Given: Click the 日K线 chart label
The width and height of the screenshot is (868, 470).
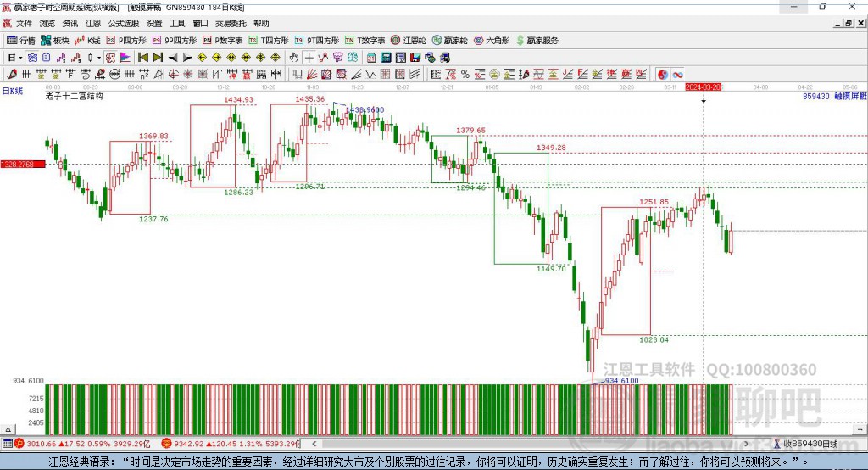Looking at the screenshot, I should pyautogui.click(x=13, y=91).
